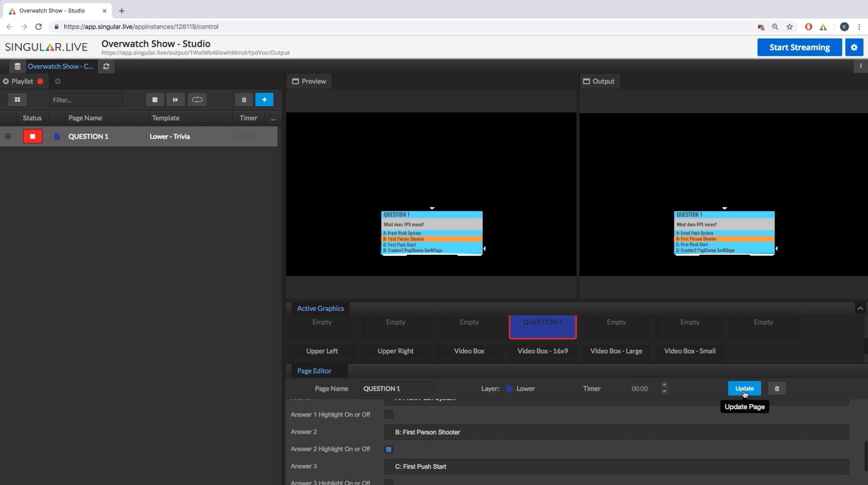Click Lower - Trivia template cell

tap(170, 136)
